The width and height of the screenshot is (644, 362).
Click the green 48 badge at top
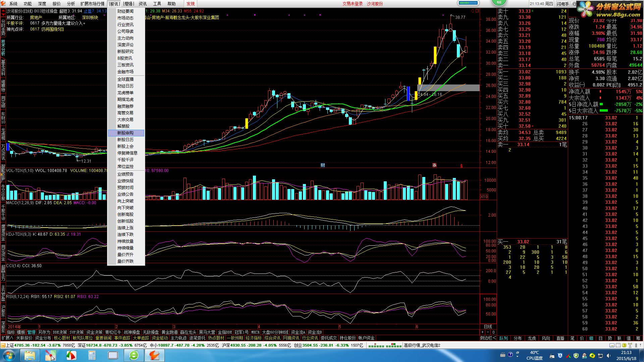tap(499, 3)
